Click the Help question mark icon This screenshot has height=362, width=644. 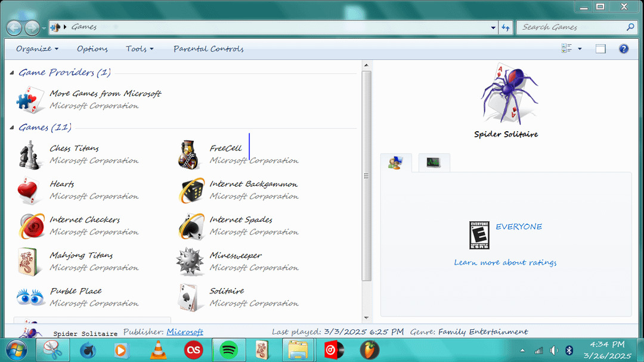[624, 49]
